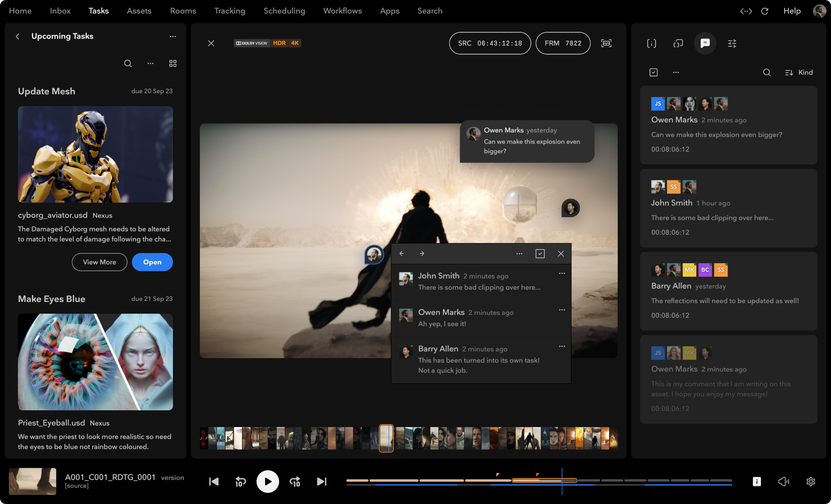Click the metadata info bracket icon
This screenshot has height=504, width=831.
click(651, 43)
